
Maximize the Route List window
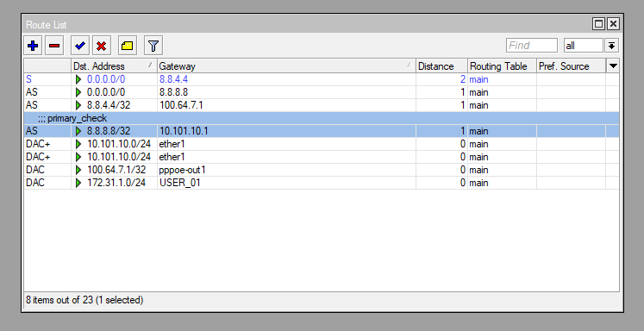click(598, 24)
